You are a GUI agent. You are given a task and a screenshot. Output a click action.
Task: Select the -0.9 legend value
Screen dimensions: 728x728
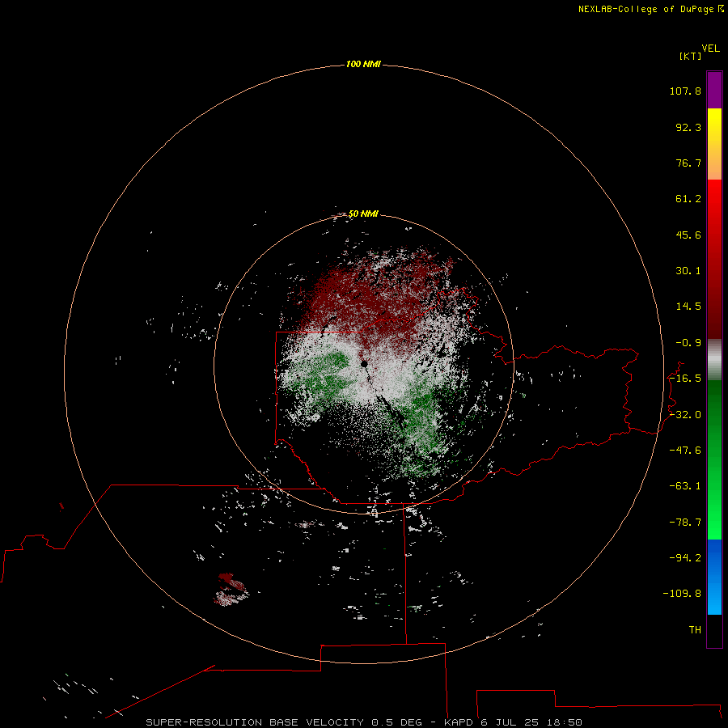pos(688,343)
